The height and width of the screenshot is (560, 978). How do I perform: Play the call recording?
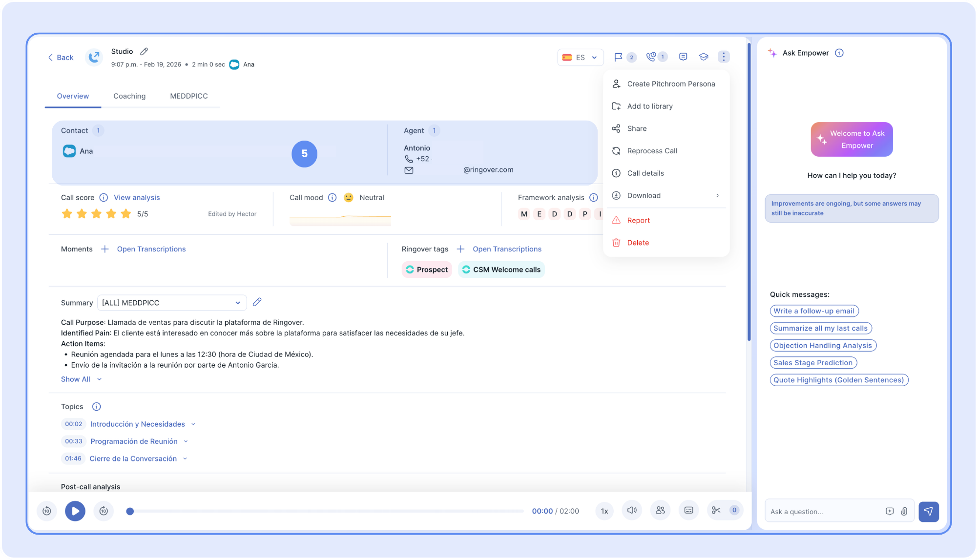pos(75,511)
